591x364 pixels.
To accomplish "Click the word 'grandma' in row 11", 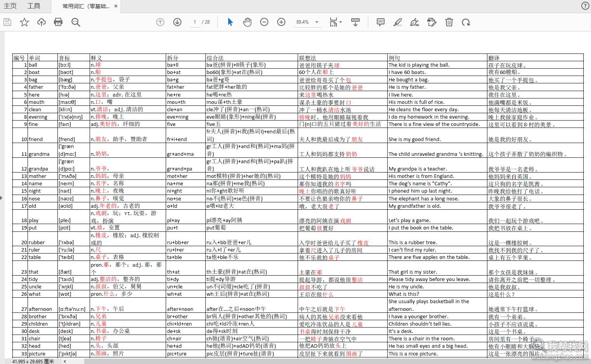I will coord(39,154).
